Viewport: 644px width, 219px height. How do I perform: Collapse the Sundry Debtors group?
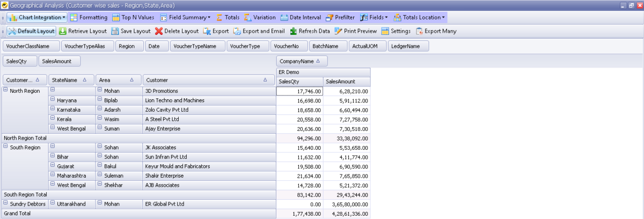pos(5,203)
